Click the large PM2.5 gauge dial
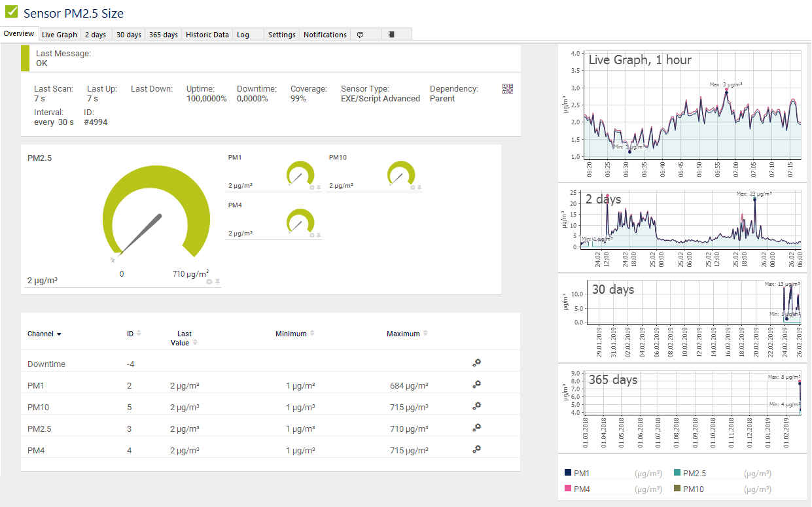Image resolution: width=812 pixels, height=507 pixels. click(156, 211)
